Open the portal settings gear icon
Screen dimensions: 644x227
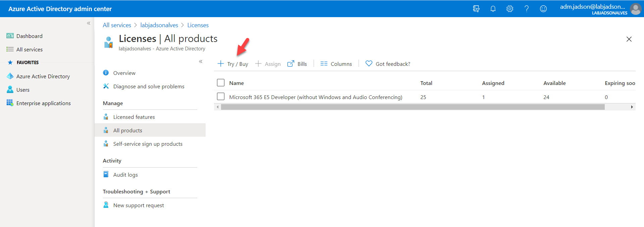pos(509,9)
